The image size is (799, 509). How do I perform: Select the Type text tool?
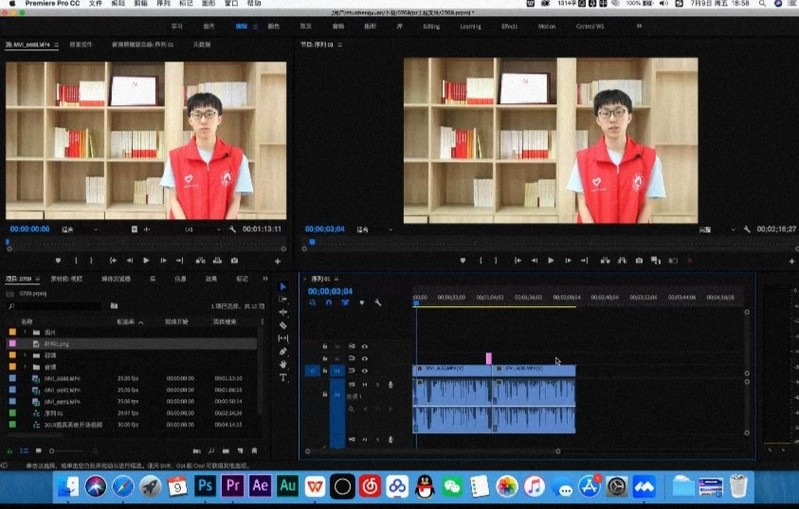tap(283, 377)
